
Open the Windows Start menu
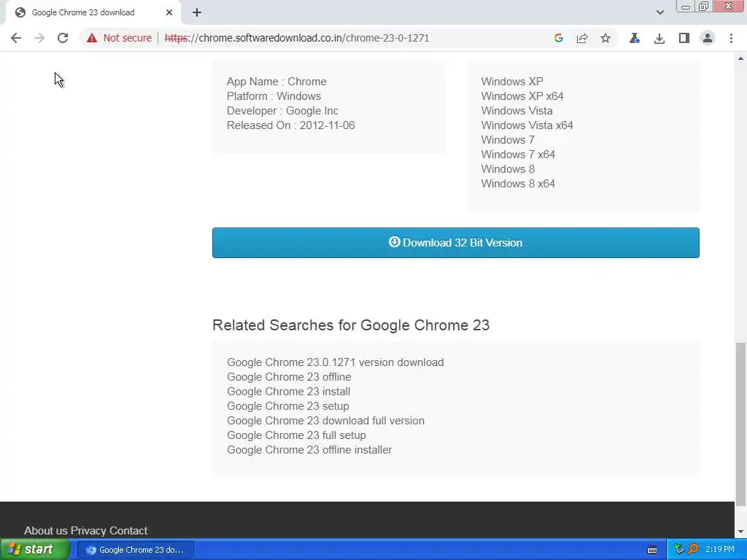point(35,550)
